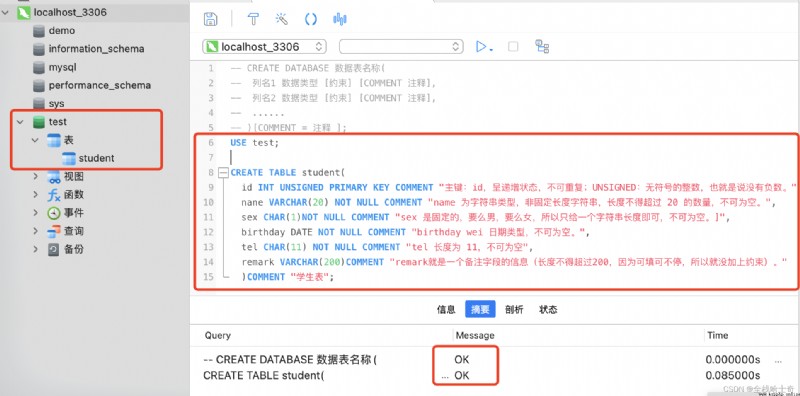This screenshot has width=800, height=396.
Task: Open the 状态 status tab
Action: pos(548,309)
